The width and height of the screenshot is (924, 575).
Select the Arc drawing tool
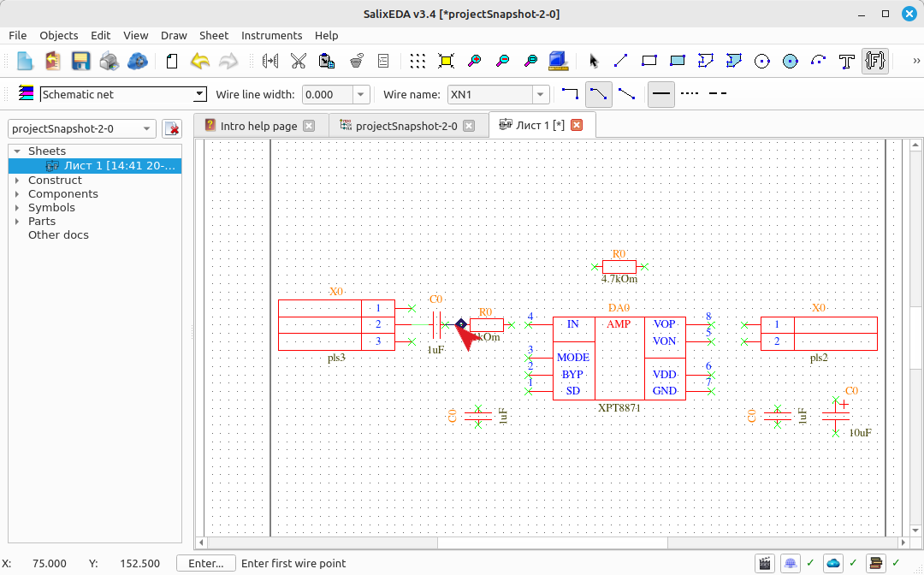tap(818, 62)
